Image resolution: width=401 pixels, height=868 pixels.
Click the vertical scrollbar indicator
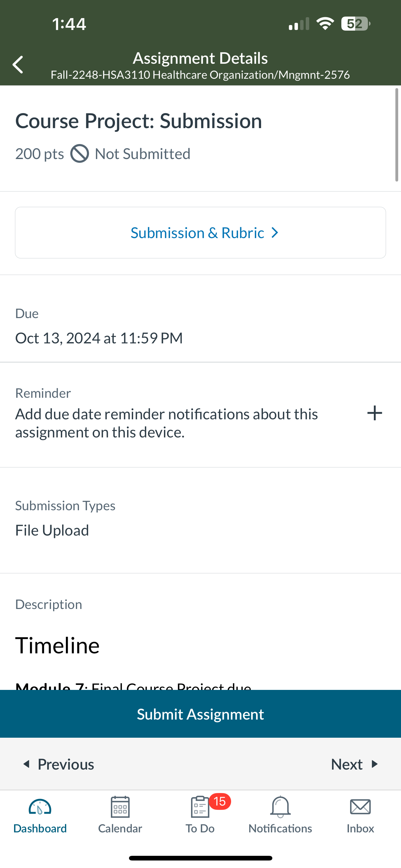397,135
